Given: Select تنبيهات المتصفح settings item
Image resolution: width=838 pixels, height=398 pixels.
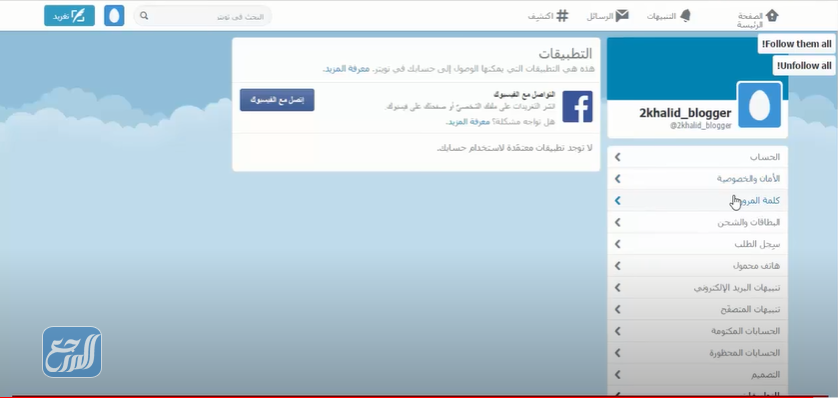Looking at the screenshot, I should (697, 309).
